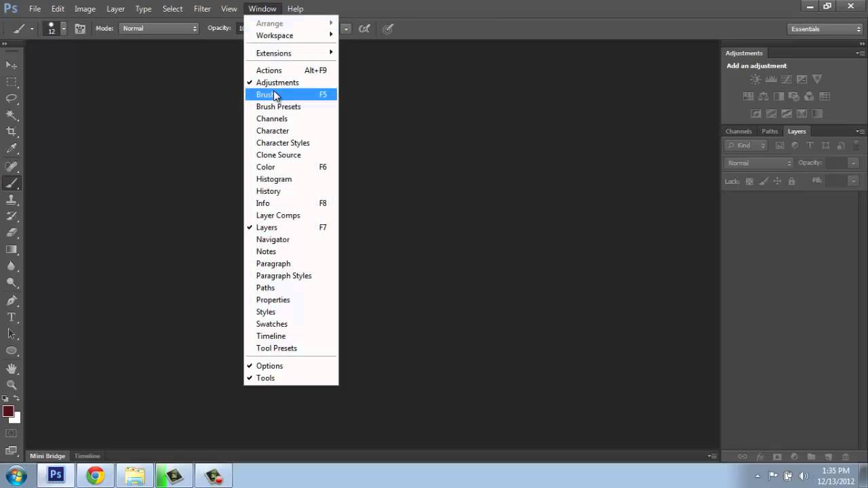Switch to the Channels tab
Viewport: 868px width, 488px height.
tap(738, 131)
